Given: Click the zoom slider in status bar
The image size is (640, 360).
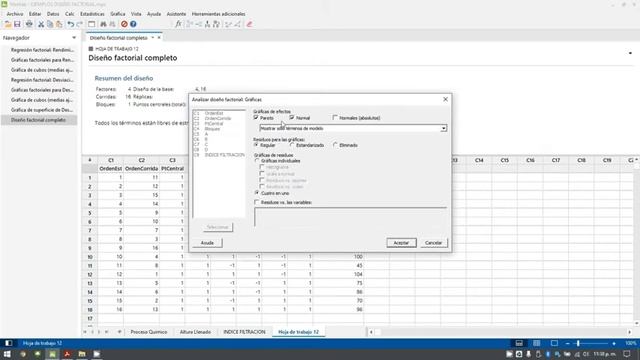Looking at the screenshot, I should [x=578, y=343].
